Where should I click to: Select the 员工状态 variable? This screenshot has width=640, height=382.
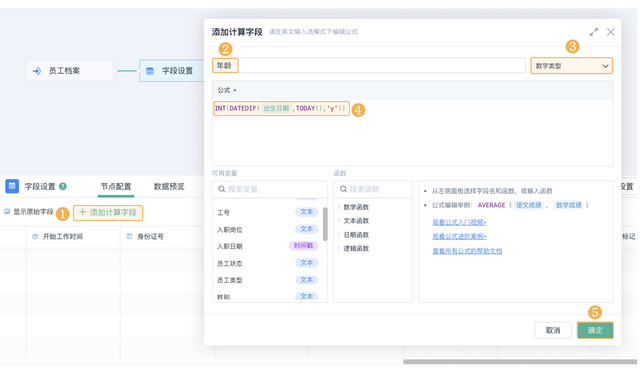[x=267, y=263]
